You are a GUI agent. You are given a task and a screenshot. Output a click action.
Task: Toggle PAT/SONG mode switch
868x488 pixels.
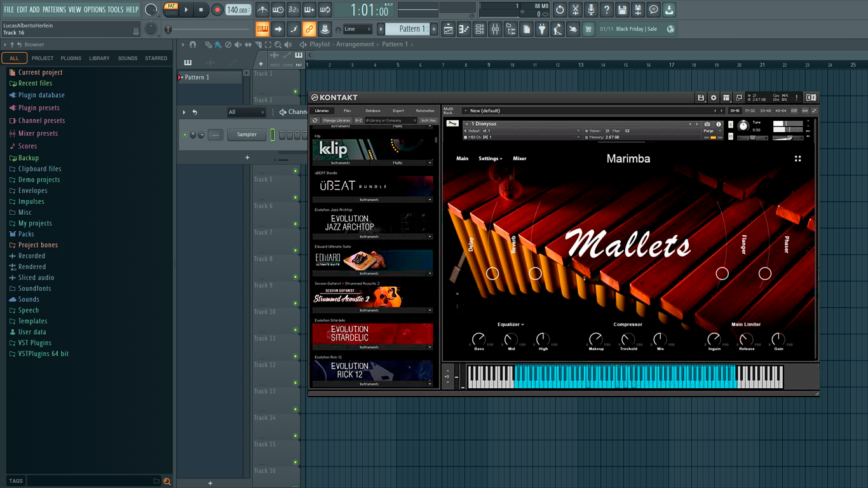[x=171, y=10]
